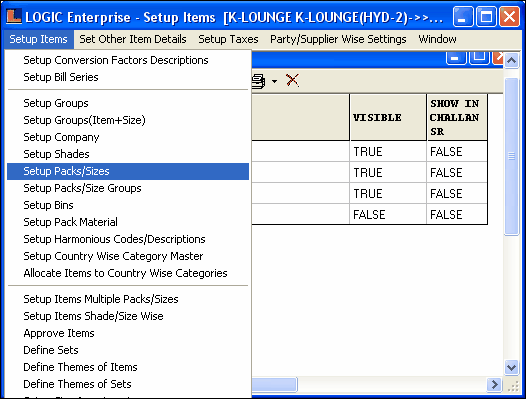Click TRUE in second row VISIBLE column

(x=388, y=172)
